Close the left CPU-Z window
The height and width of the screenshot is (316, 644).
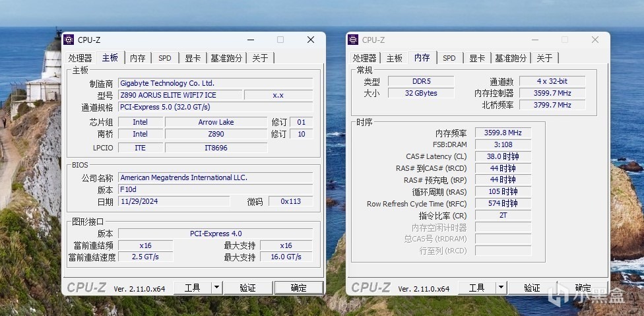click(311, 40)
